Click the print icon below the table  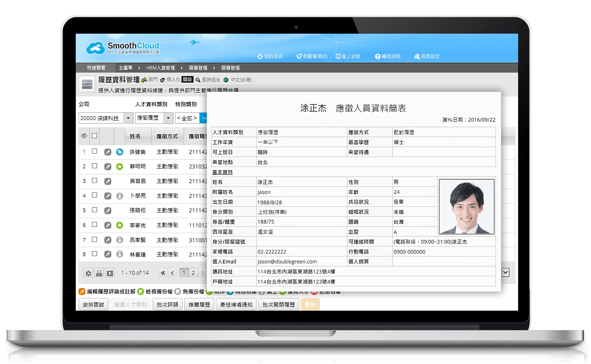[x=99, y=273]
